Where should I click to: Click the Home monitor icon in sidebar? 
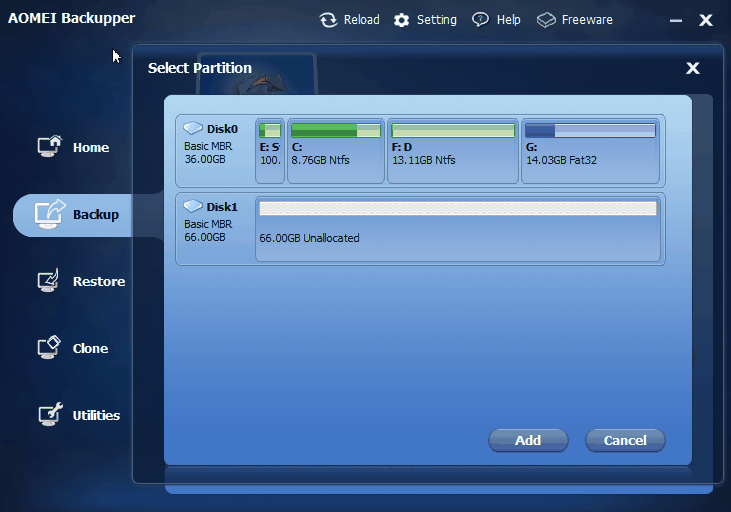pyautogui.click(x=49, y=146)
